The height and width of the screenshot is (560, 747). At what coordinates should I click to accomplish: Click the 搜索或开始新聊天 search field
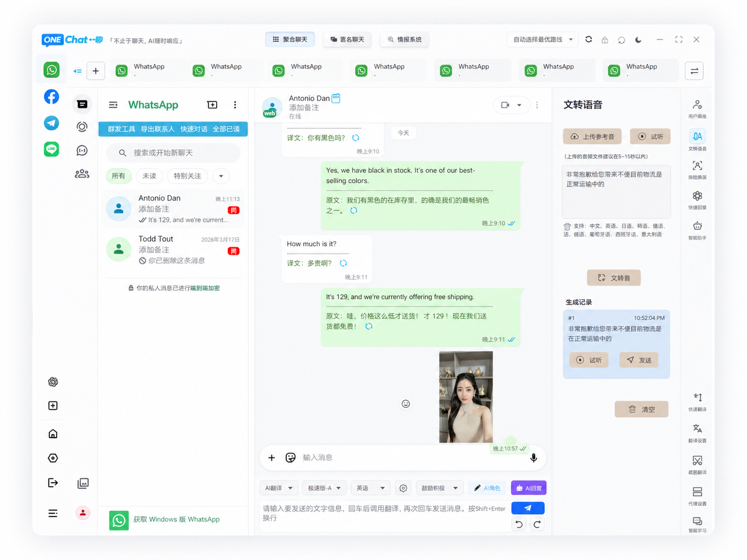(173, 153)
